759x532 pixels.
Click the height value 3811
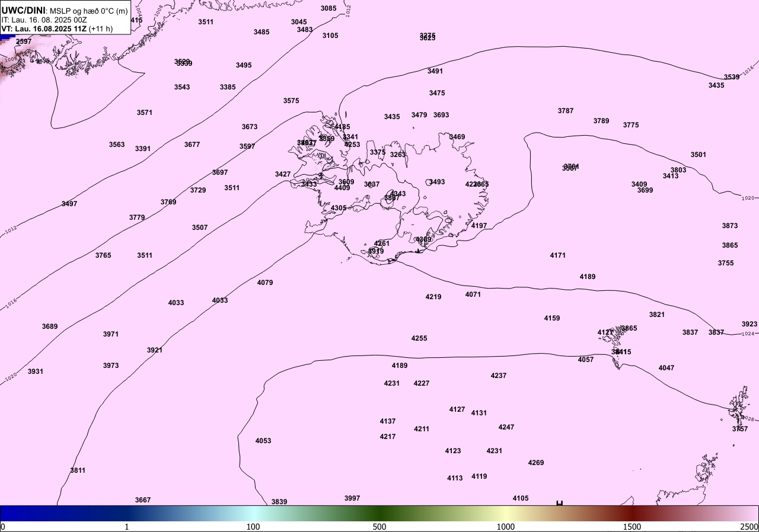coord(78,470)
